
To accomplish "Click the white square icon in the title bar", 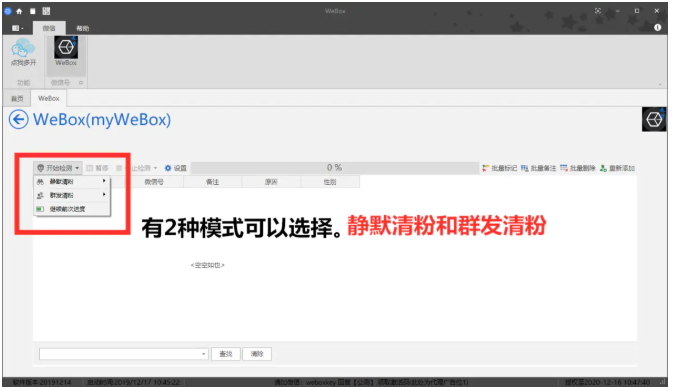I will (x=33, y=11).
